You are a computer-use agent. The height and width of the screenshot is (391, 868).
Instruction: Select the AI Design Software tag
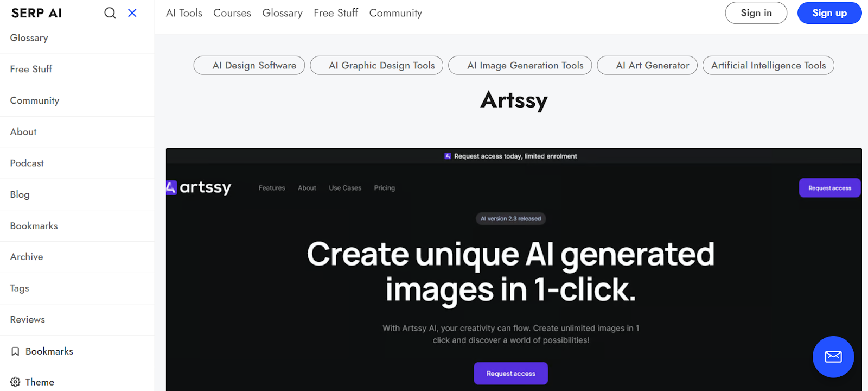pyautogui.click(x=249, y=65)
